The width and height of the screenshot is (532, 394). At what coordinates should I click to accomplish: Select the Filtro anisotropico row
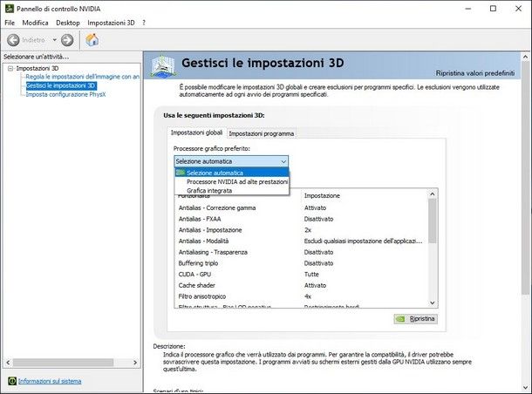pos(301,296)
